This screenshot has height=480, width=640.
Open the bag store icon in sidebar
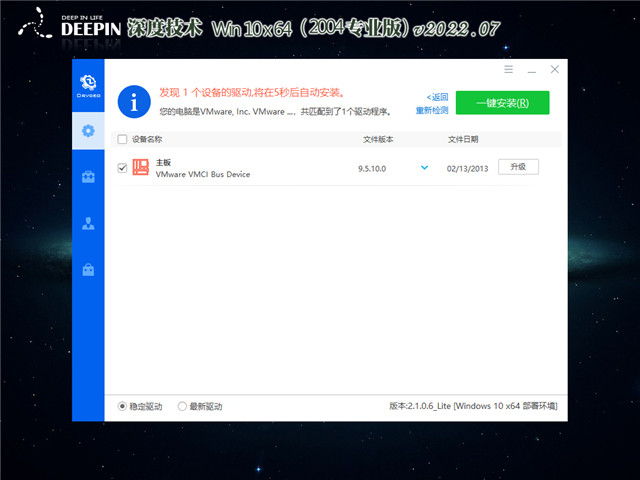[x=88, y=269]
